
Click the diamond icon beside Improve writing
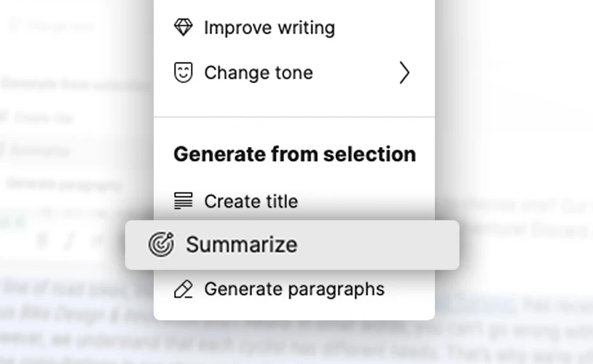pyautogui.click(x=184, y=28)
